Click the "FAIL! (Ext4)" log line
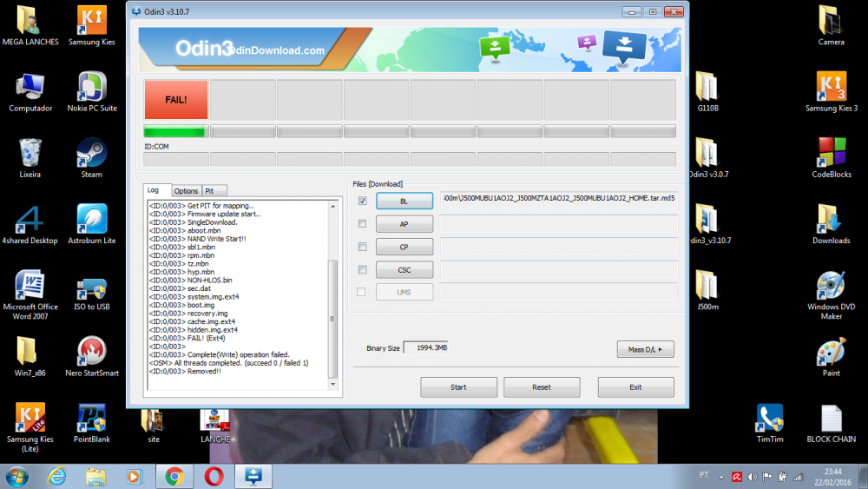868x489 pixels. pyautogui.click(x=187, y=338)
